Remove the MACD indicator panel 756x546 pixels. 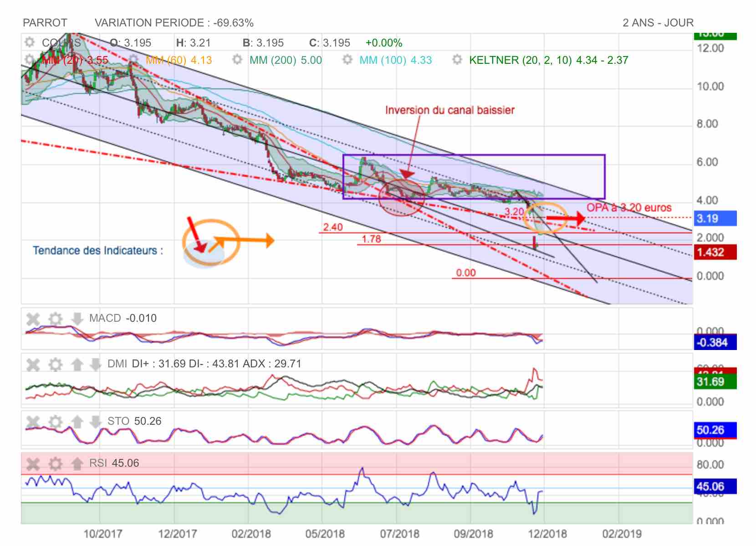pos(33,319)
